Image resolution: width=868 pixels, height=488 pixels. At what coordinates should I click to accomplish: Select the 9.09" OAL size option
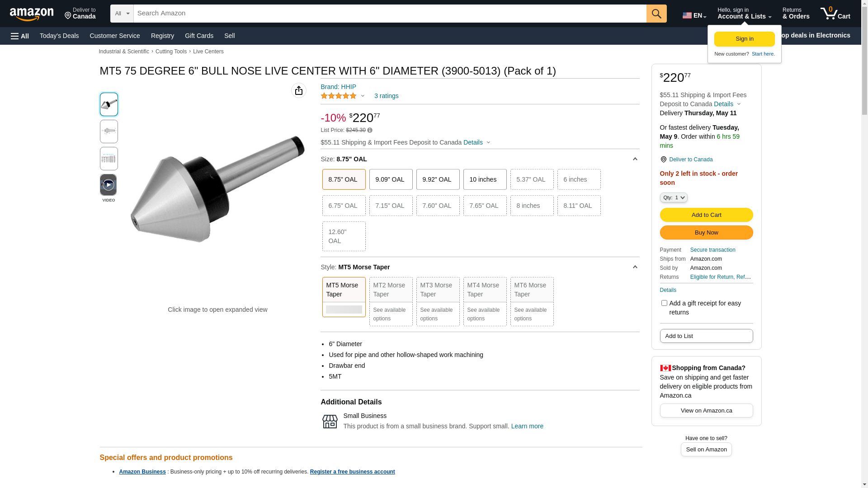[391, 179]
